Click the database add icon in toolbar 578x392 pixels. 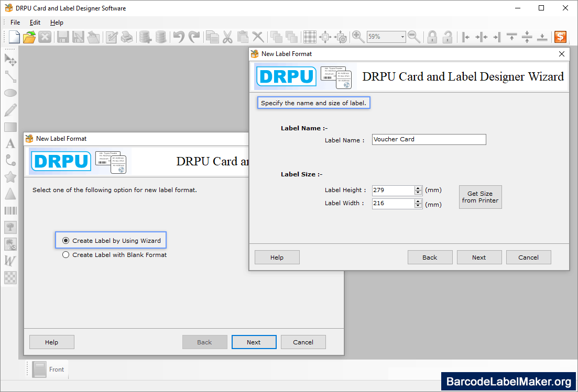145,37
